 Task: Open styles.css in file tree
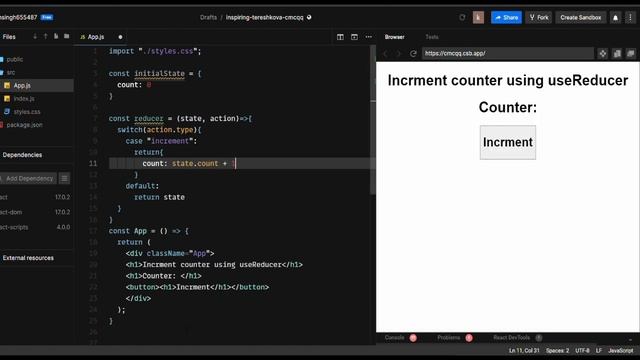[27, 112]
